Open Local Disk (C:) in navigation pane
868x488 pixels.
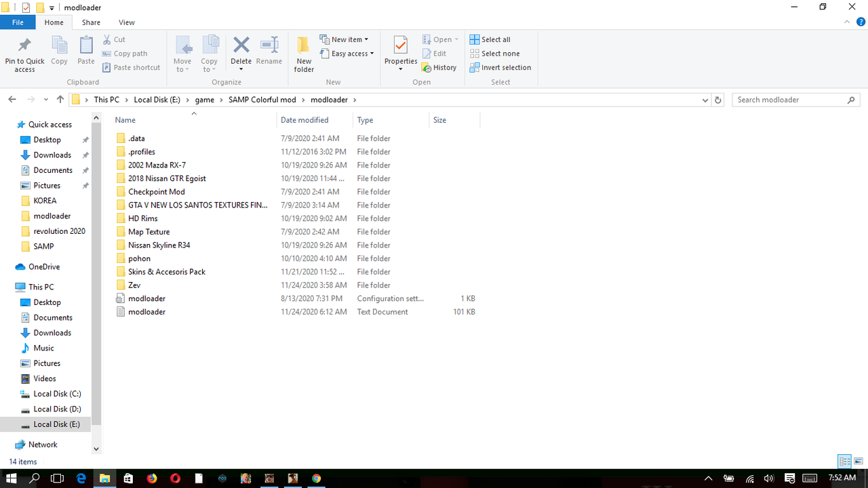(x=57, y=394)
